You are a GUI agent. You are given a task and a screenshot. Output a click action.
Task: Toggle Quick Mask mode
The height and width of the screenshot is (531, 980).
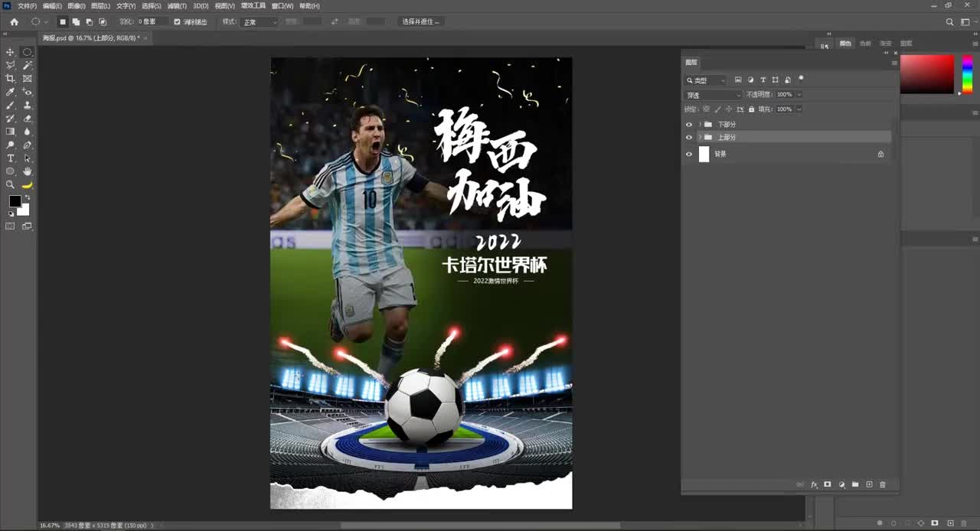point(10,226)
